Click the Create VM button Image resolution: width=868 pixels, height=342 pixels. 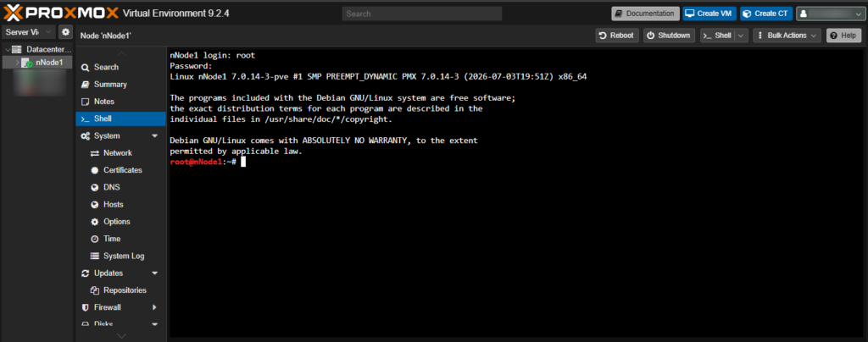[709, 14]
